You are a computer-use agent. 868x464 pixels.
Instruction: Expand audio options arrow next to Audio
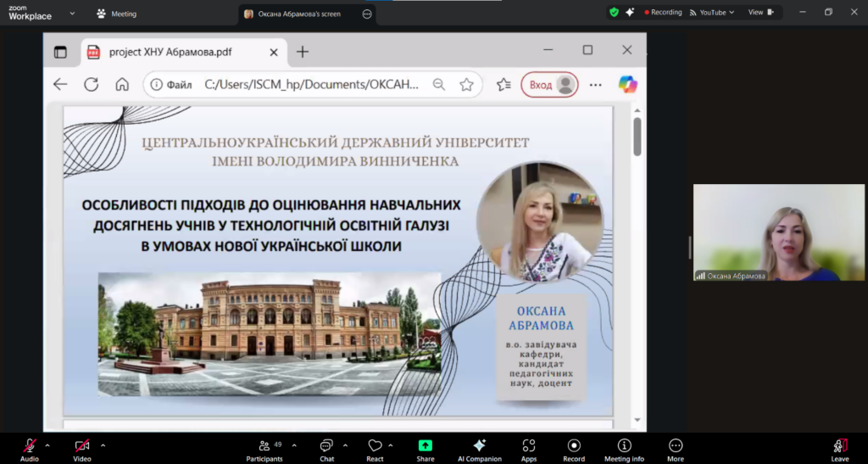pos(47,444)
